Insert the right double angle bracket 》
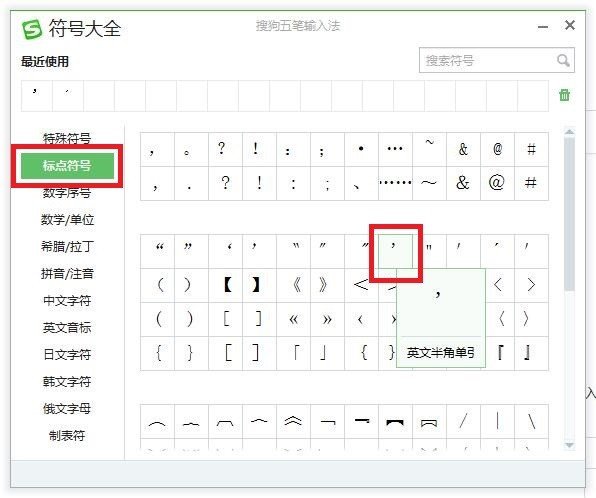596x498 pixels. point(327,285)
